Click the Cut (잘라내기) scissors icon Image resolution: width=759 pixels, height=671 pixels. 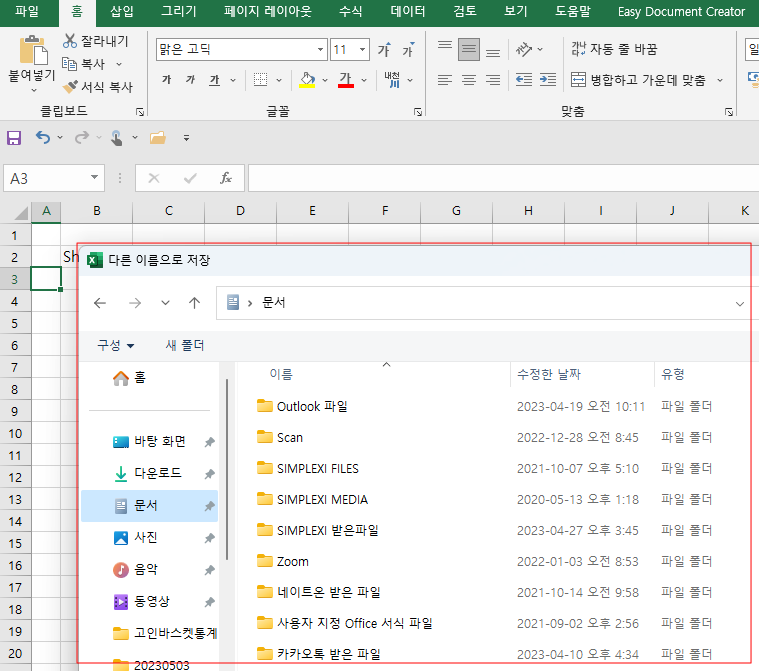[70, 41]
